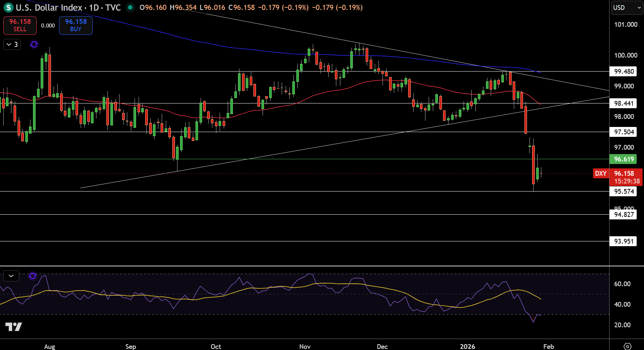Click the Feb label on time axis

click(549, 346)
